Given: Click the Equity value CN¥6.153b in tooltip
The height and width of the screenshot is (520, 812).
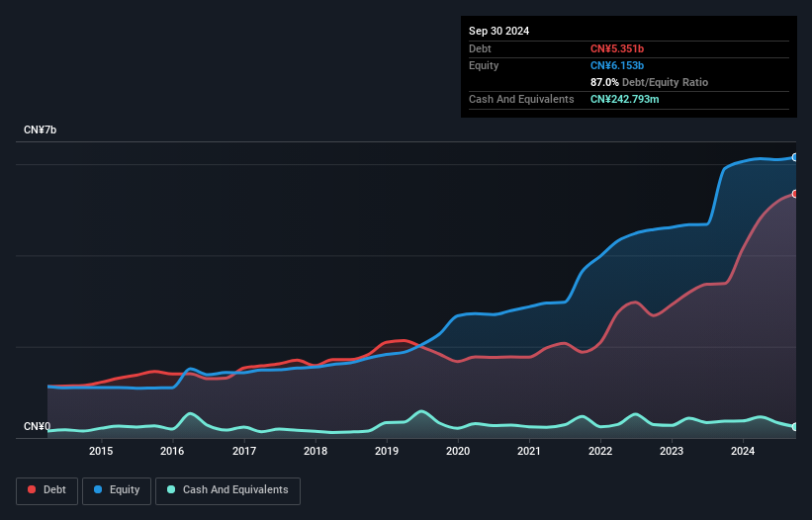Looking at the screenshot, I should (x=617, y=65).
